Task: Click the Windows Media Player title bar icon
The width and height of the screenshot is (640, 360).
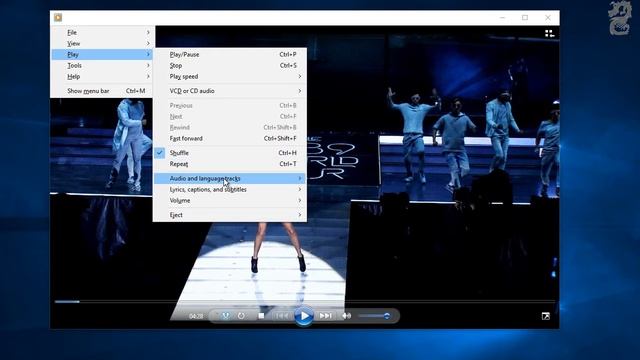Action: click(x=58, y=18)
